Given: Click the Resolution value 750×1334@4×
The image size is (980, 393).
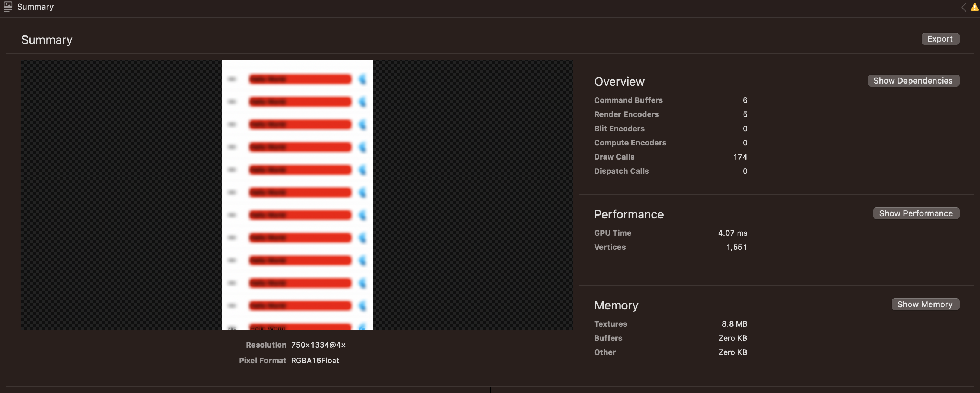Looking at the screenshot, I should coord(318,345).
